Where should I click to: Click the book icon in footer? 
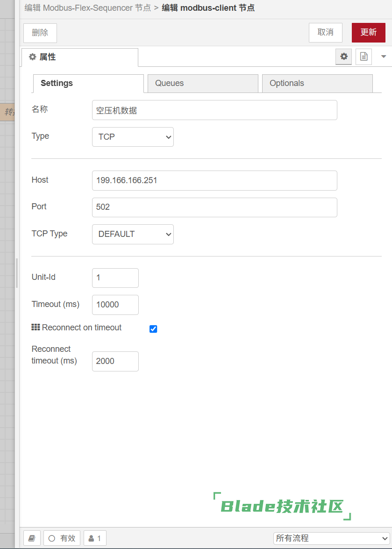[32, 538]
